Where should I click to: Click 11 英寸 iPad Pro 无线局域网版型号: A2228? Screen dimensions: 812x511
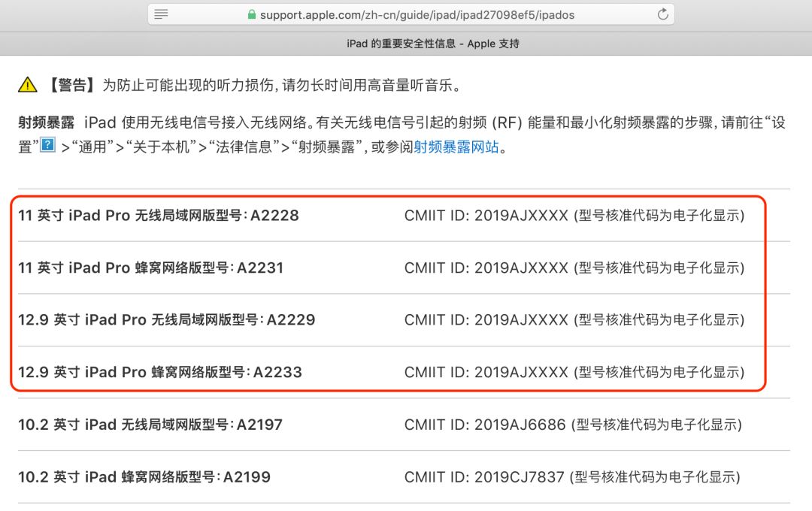pyautogui.click(x=159, y=216)
